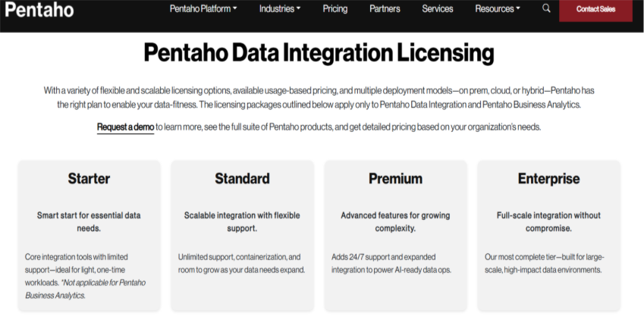Select the Premium plan heading

(395, 179)
